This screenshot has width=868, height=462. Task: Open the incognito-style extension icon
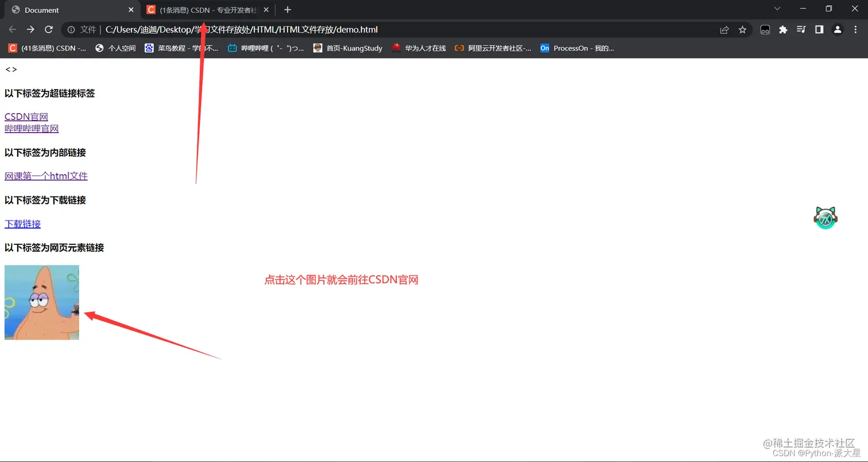[x=765, y=29]
